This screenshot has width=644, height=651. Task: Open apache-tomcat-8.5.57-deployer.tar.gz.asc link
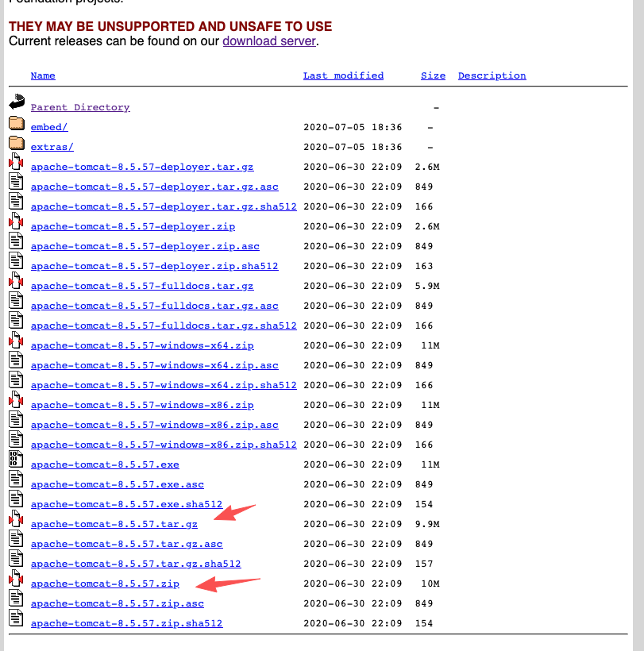(x=155, y=187)
